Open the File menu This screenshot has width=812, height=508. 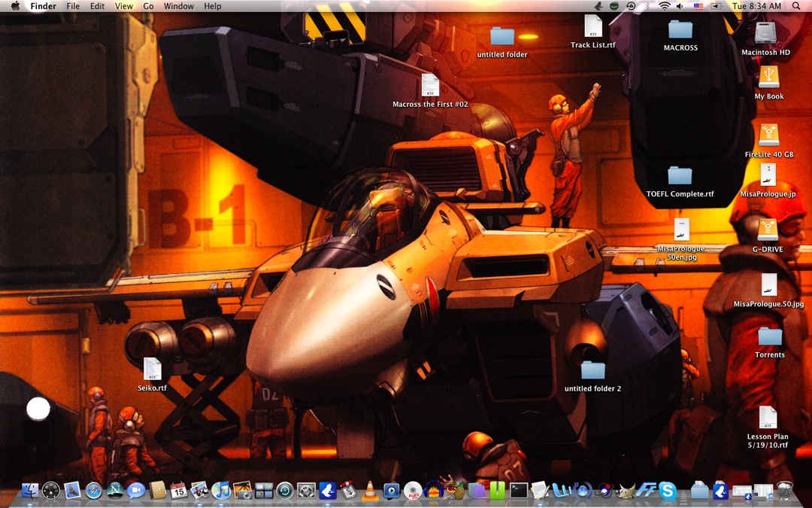tap(73, 6)
